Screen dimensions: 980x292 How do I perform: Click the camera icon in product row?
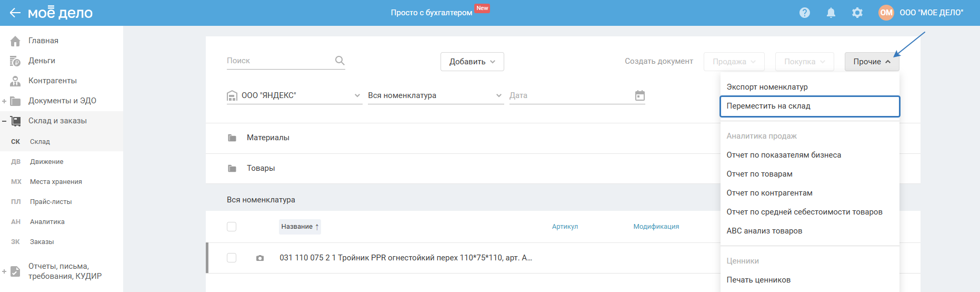(x=260, y=258)
